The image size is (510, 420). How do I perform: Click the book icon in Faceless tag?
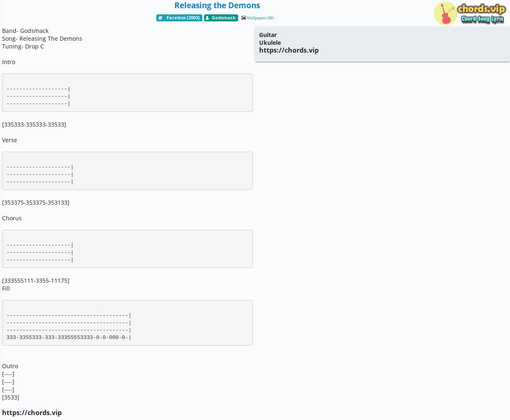click(x=160, y=18)
